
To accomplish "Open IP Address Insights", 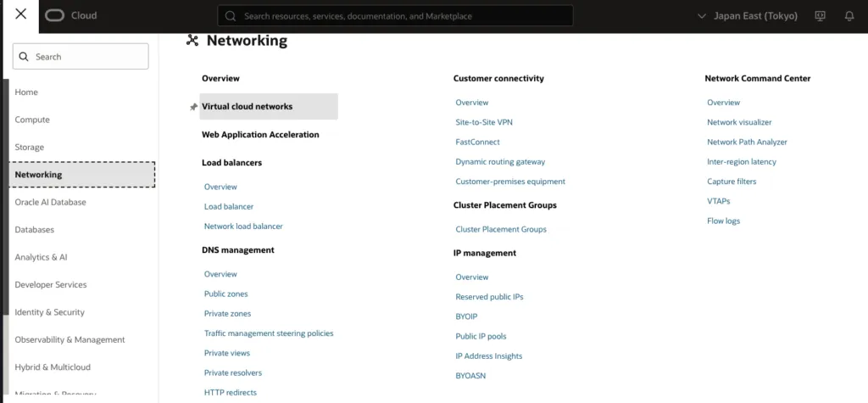I will [489, 356].
